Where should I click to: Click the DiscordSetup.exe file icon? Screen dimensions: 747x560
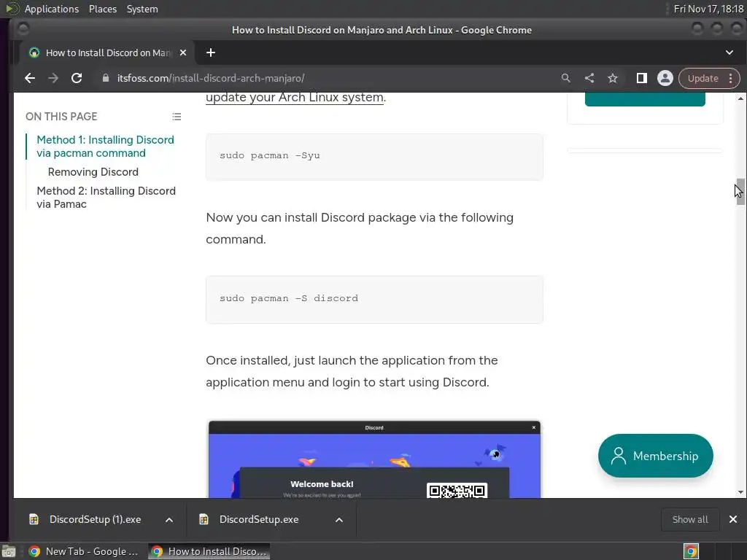[204, 519]
